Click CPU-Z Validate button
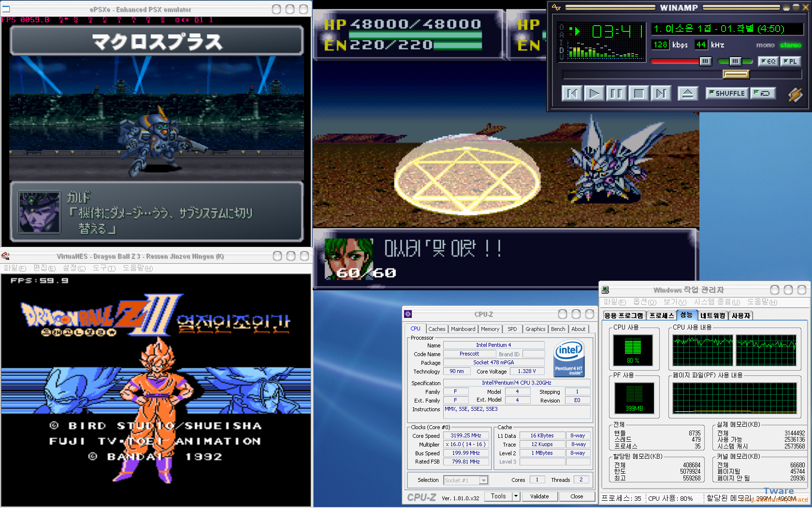 (x=539, y=496)
